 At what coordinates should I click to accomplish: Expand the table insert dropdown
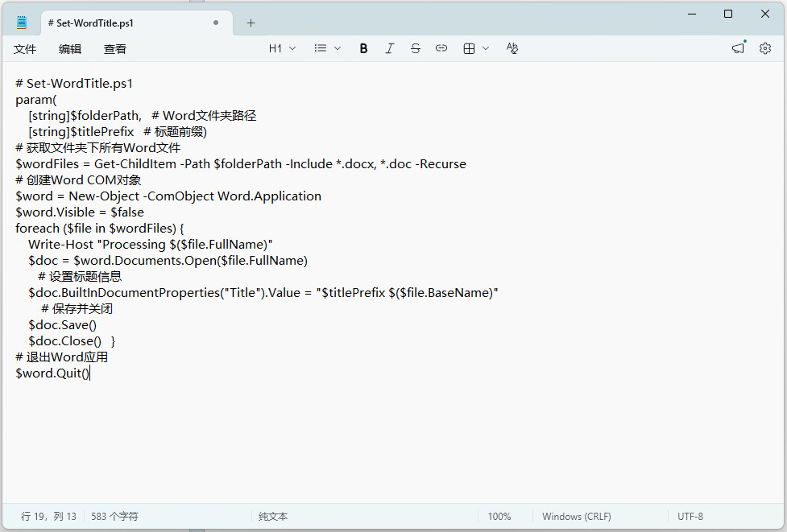tap(476, 48)
